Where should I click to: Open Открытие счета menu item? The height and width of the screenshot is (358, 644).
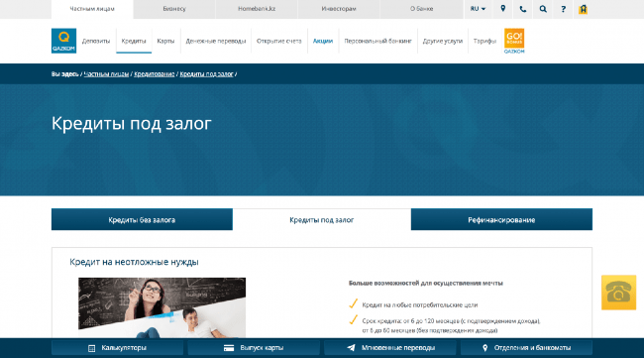(278, 41)
